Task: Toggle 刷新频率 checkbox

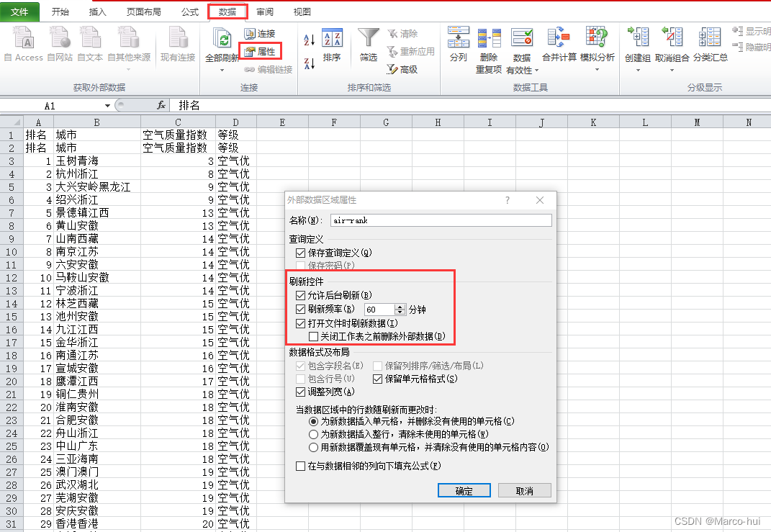Action: click(x=300, y=310)
